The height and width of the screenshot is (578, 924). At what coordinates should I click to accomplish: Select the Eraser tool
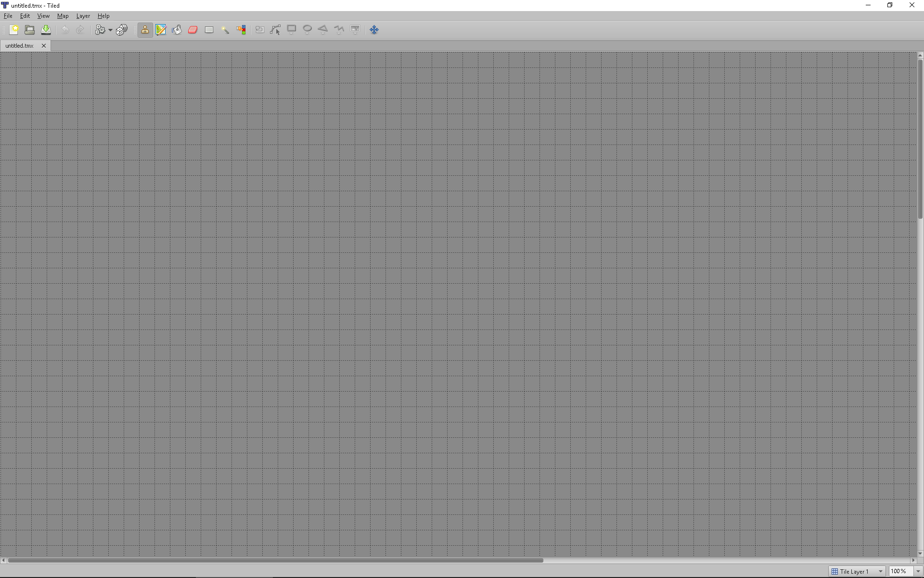click(x=193, y=30)
